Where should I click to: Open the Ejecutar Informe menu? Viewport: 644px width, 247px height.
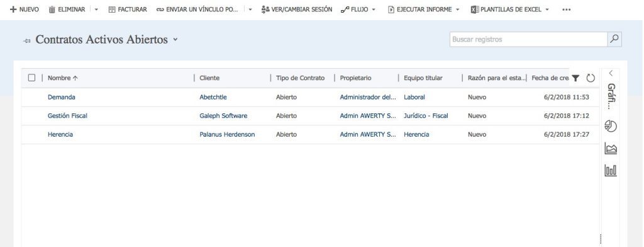[x=424, y=9]
